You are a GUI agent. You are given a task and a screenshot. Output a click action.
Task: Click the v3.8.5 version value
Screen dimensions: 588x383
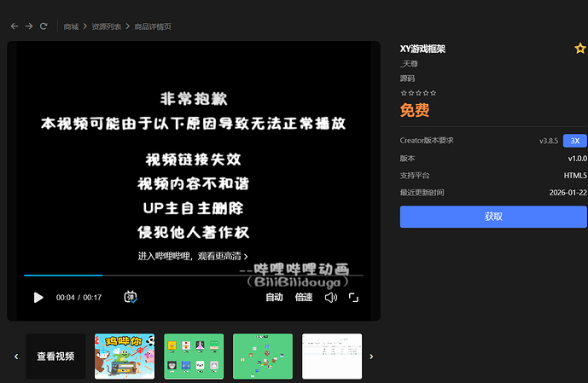pos(549,141)
